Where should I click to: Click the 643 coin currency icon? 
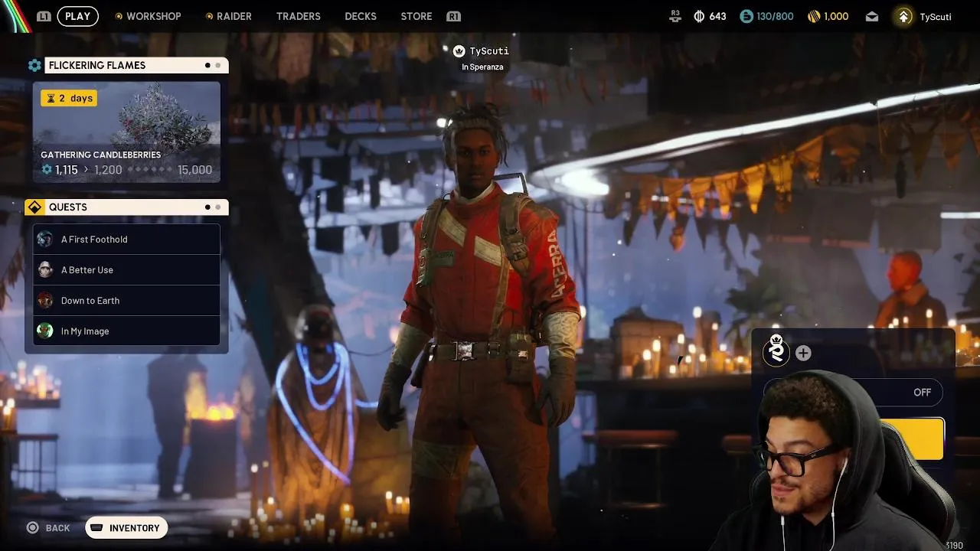click(x=699, y=16)
